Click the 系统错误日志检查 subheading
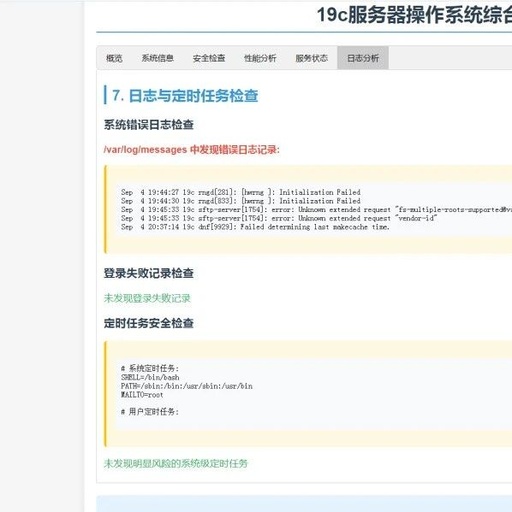 point(149,125)
